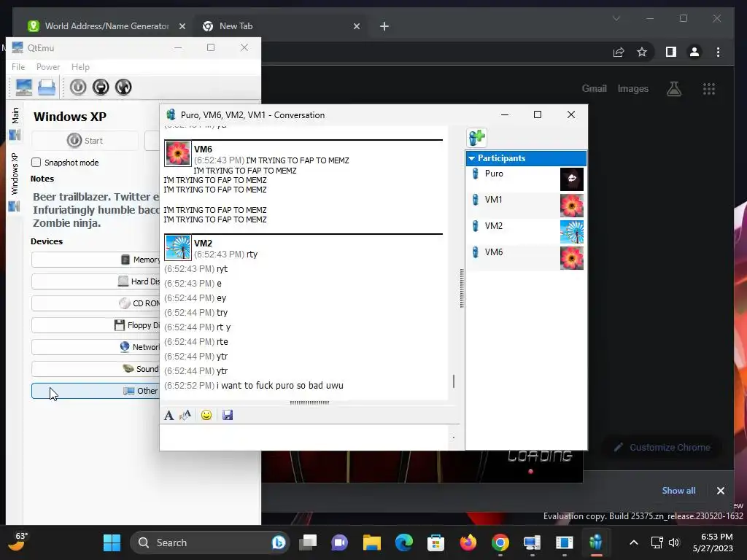747x560 pixels.
Task: Start the Windows XP virtual machine
Action: pyautogui.click(x=85, y=141)
